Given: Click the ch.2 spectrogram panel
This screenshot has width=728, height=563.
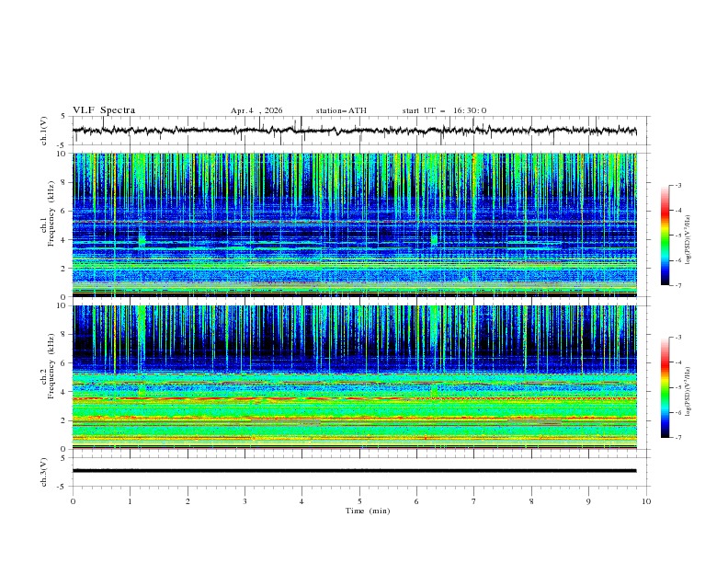Looking at the screenshot, I should point(354,377).
